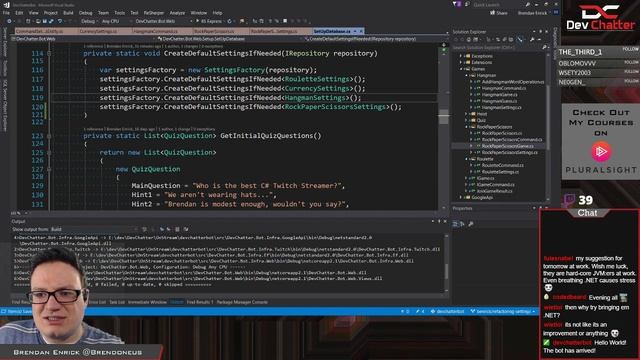The height and width of the screenshot is (360, 640).
Task: Auto-hide the Output panel with its pin icon
Action: (439, 221)
